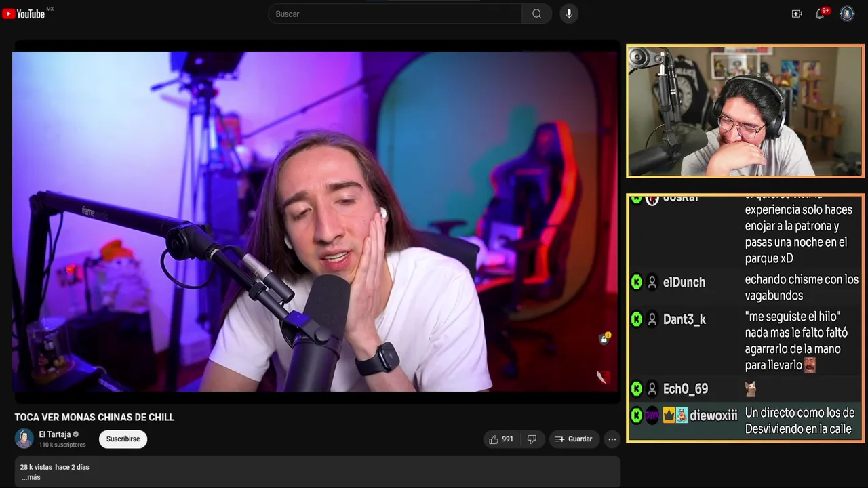Click the magnifying glass search button

coord(537,14)
